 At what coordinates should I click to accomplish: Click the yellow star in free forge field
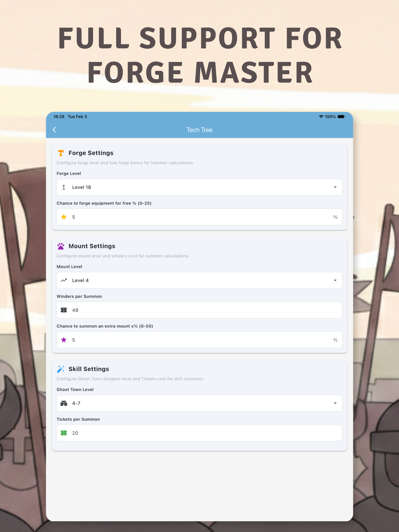tap(64, 217)
